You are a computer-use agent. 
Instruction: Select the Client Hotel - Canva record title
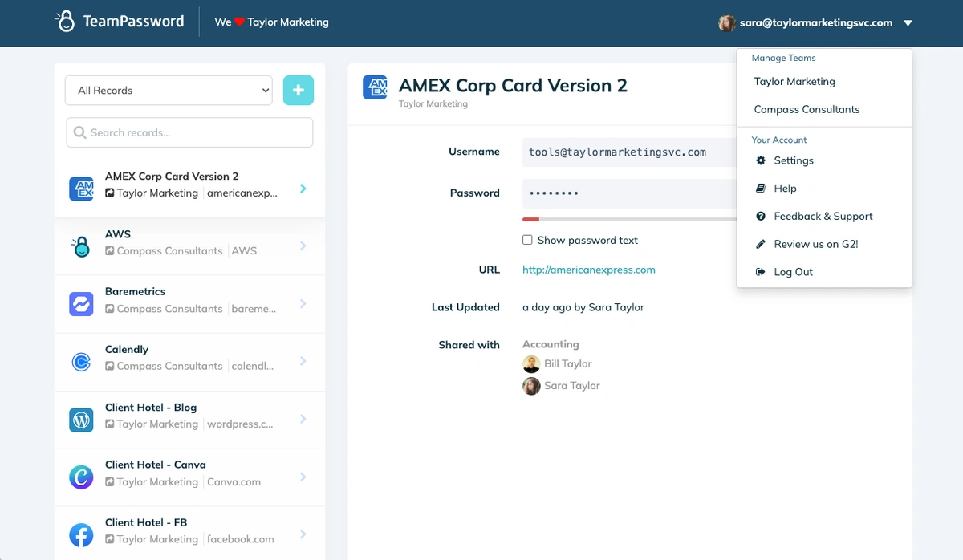click(156, 465)
